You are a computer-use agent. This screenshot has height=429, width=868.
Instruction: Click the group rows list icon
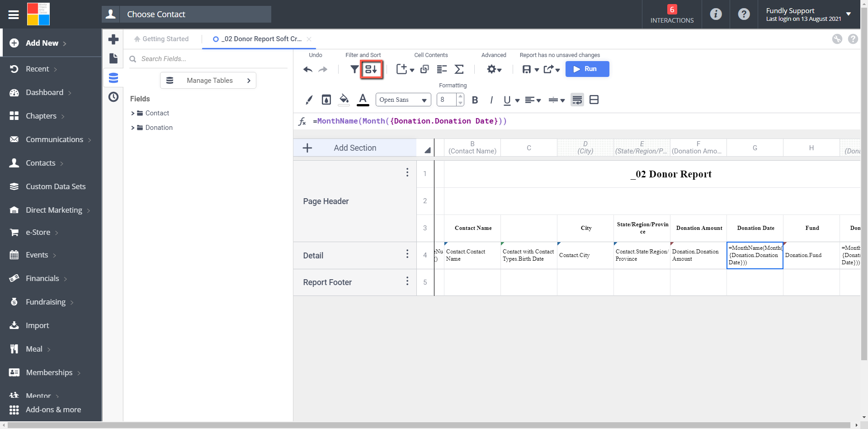click(x=442, y=69)
